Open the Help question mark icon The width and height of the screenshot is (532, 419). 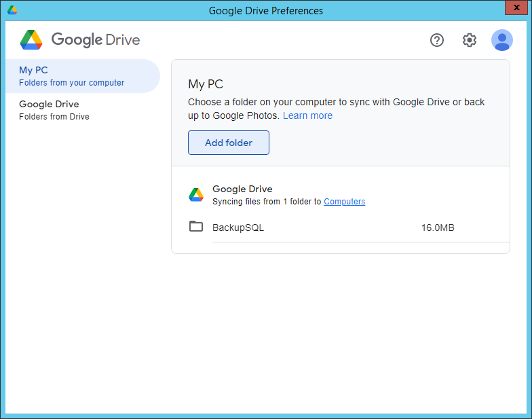pos(437,40)
